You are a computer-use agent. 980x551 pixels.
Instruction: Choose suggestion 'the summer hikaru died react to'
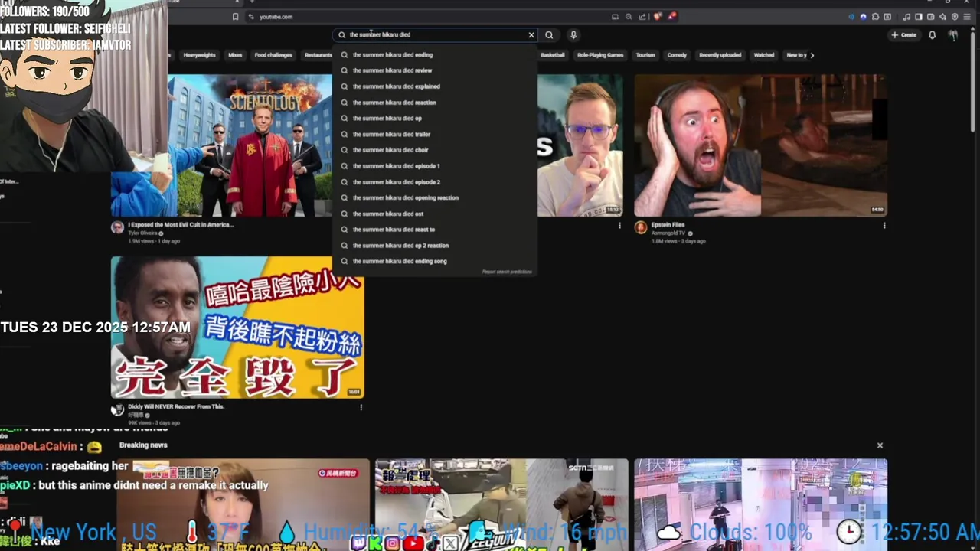(434, 230)
